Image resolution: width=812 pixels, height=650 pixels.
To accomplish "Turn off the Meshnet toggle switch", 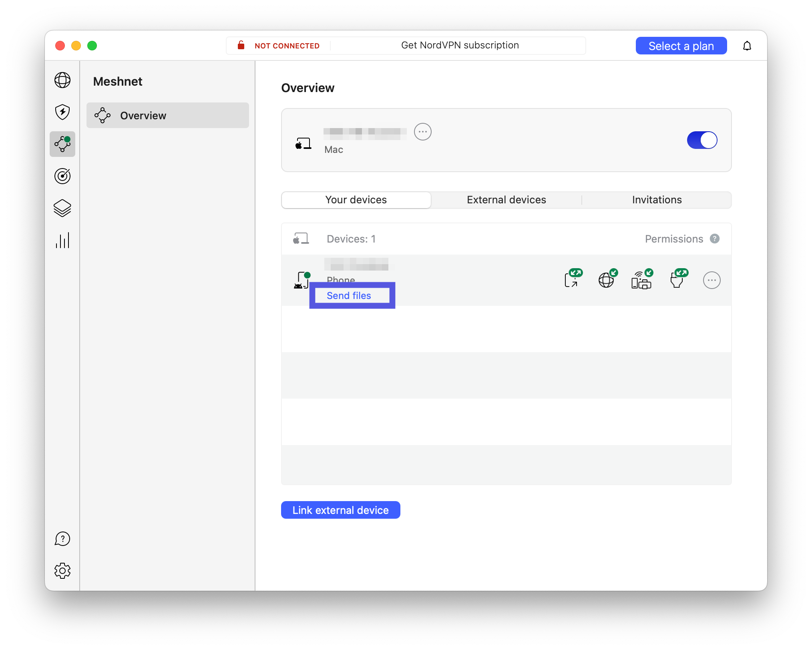I will pos(702,140).
